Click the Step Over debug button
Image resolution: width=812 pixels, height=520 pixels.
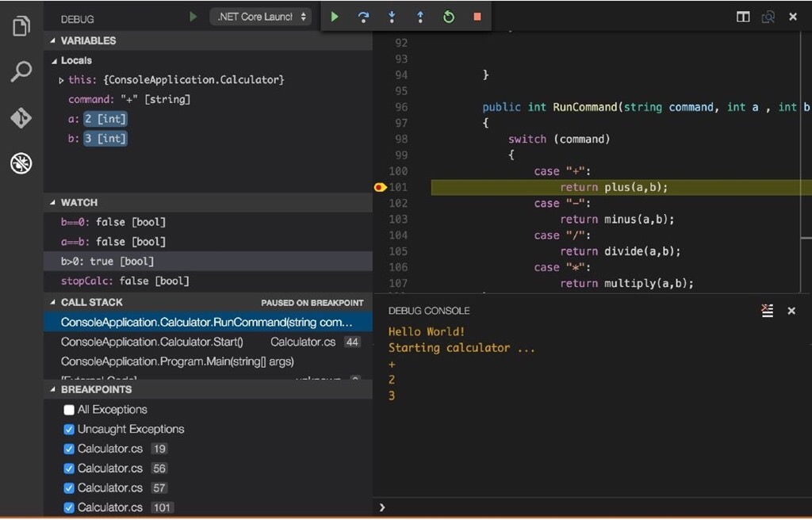[x=363, y=17]
